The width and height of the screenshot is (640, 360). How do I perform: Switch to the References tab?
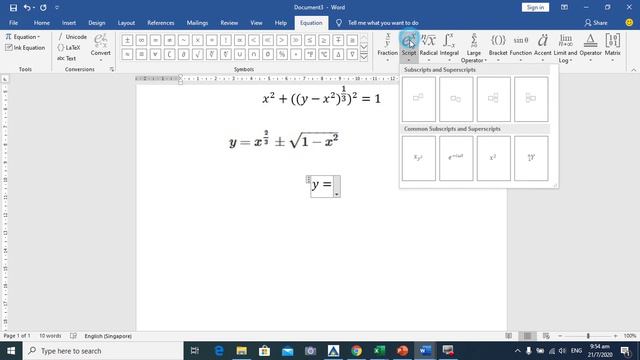coord(161,23)
